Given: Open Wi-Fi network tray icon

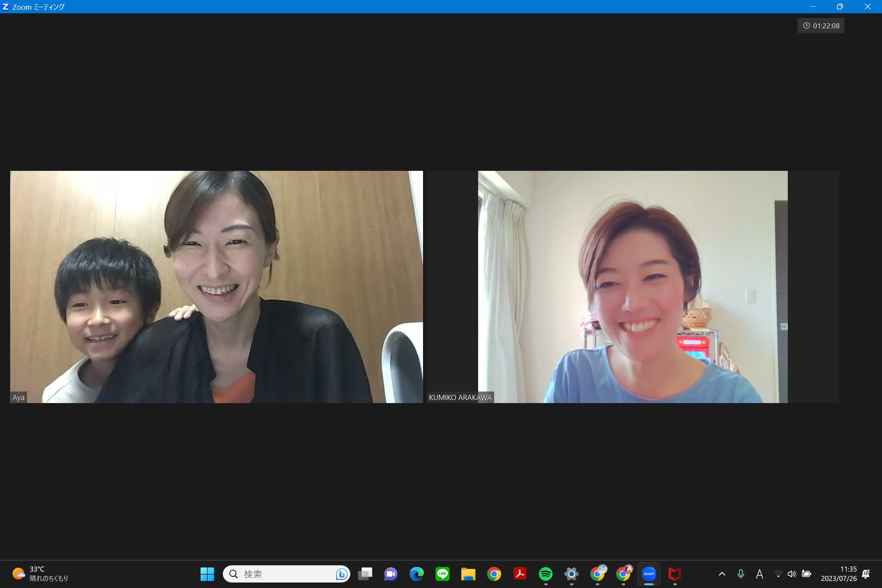Looking at the screenshot, I should [x=778, y=574].
